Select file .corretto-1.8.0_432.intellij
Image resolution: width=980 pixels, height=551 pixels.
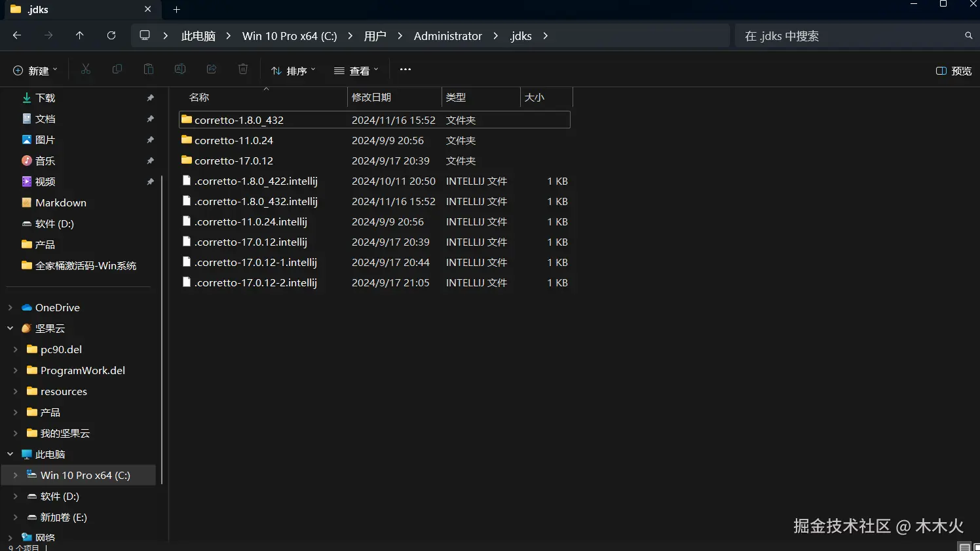pyautogui.click(x=375, y=201)
